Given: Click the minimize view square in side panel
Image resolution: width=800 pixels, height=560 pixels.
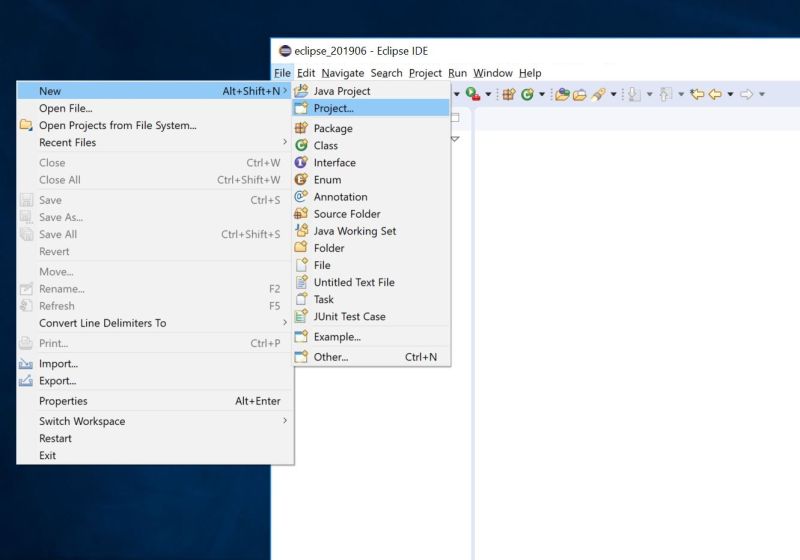Looking at the screenshot, I should coord(456,118).
